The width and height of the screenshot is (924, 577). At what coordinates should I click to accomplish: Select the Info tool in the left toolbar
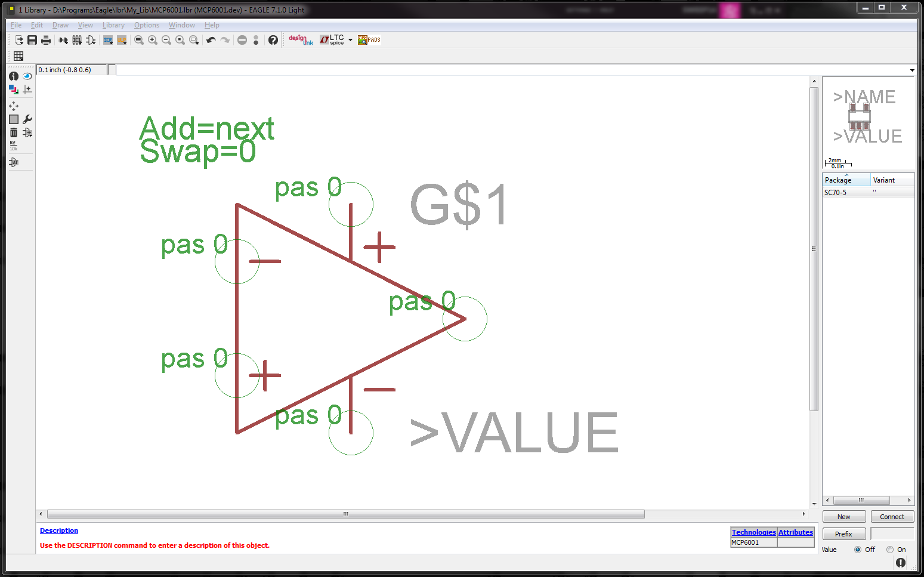13,76
